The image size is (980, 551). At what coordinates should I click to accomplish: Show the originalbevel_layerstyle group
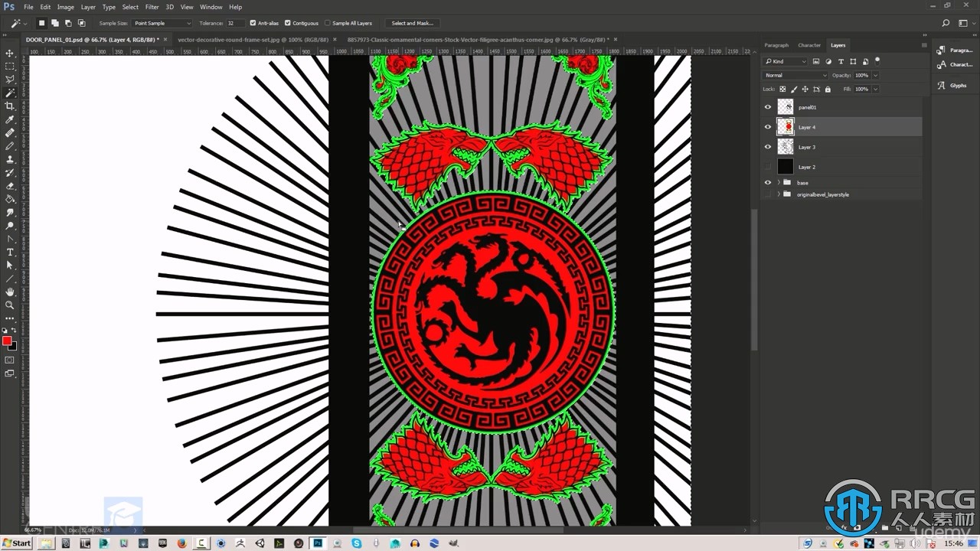pos(768,194)
